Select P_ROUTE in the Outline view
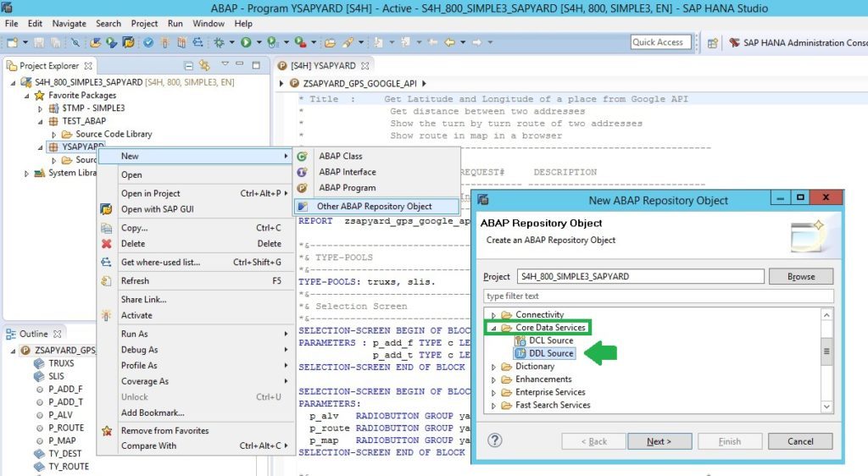The image size is (868, 476). (66, 428)
